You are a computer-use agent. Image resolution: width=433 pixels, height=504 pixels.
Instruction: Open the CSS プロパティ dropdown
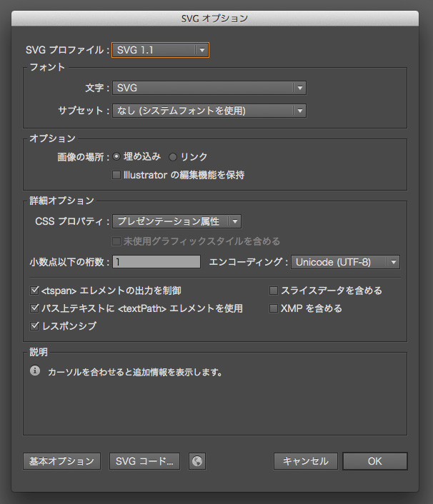176,221
